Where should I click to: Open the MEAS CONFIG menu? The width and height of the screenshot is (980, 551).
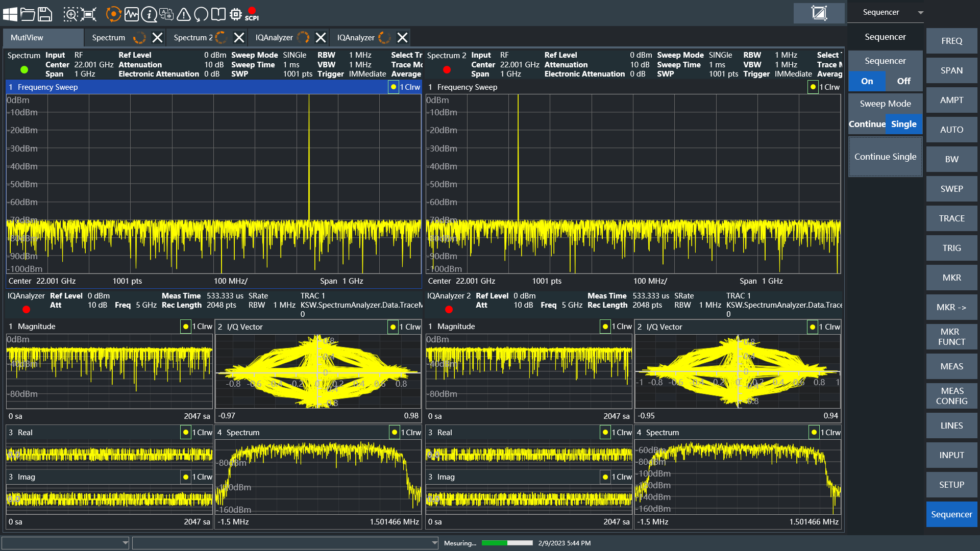tap(951, 396)
